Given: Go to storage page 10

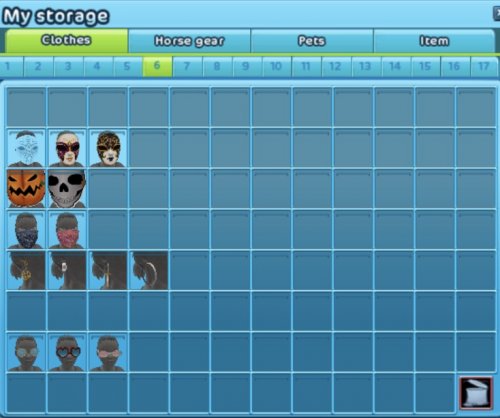Looking at the screenshot, I should pyautogui.click(x=276, y=66).
